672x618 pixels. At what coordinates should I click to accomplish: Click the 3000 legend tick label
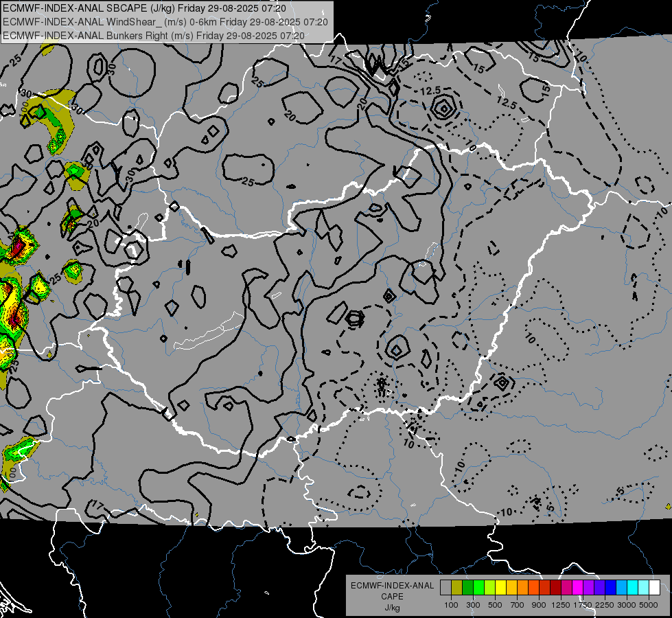click(627, 605)
